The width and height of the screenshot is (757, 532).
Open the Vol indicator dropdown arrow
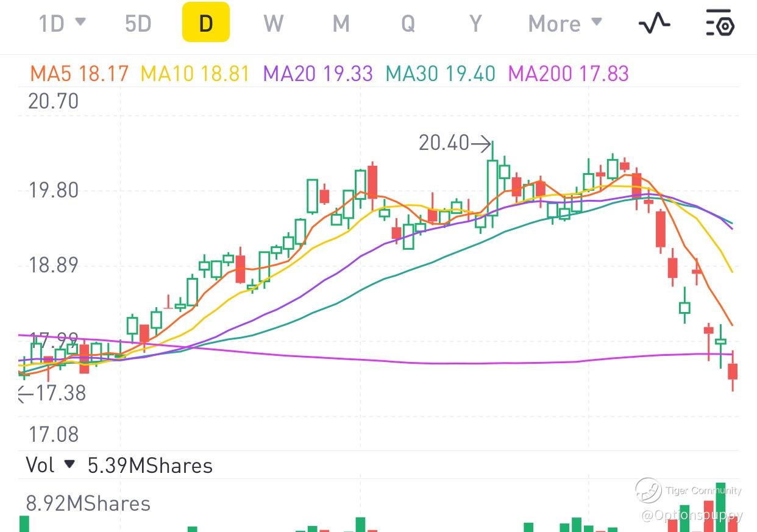pos(69,464)
